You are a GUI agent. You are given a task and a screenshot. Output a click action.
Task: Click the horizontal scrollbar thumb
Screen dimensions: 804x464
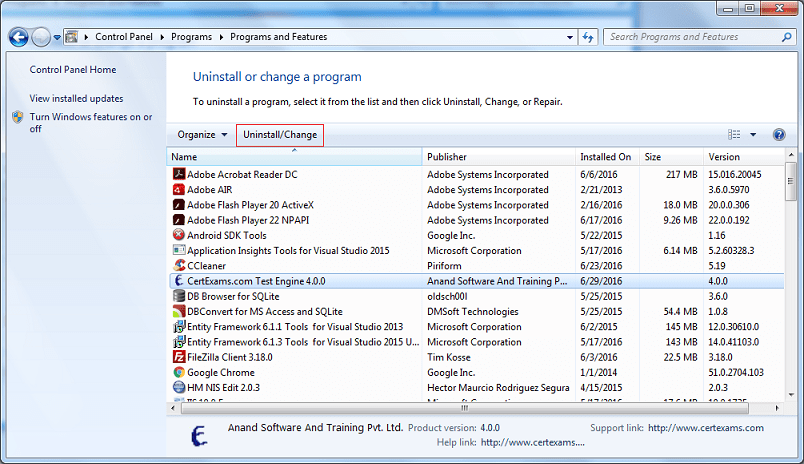pyautogui.click(x=465, y=408)
